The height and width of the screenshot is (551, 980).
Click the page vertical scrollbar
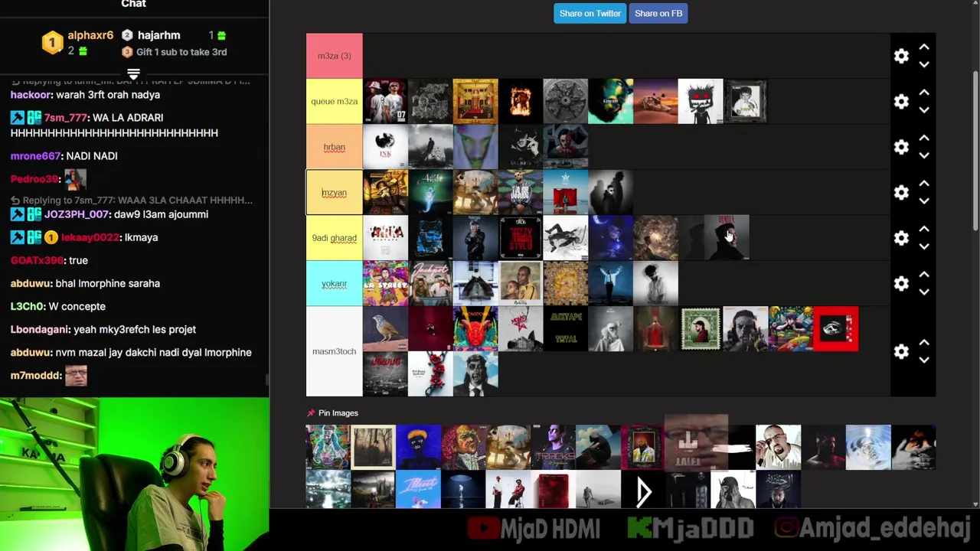(x=975, y=149)
